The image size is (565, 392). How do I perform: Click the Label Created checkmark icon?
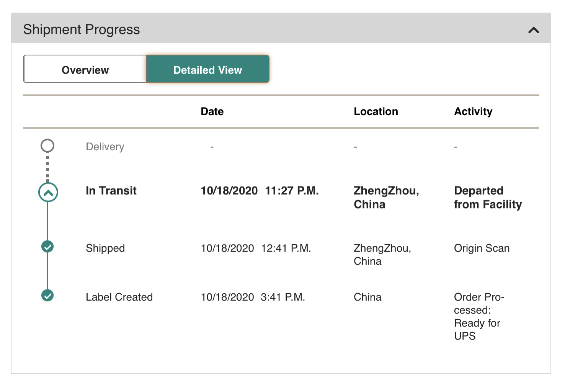(x=47, y=296)
